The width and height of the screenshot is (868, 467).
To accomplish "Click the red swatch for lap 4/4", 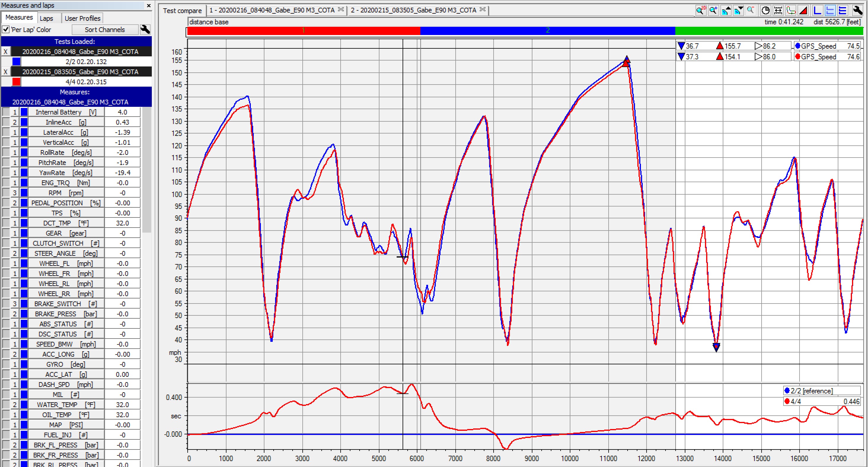I will tap(16, 82).
